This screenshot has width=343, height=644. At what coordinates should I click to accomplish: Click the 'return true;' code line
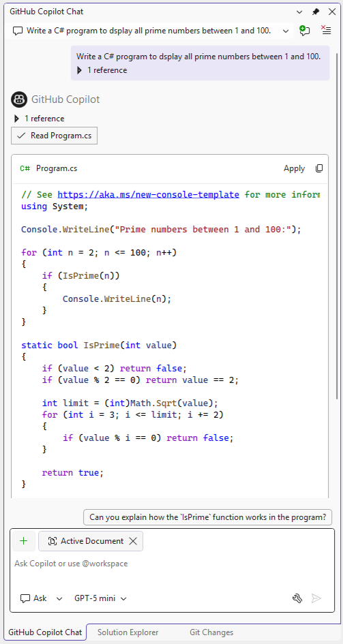(x=73, y=473)
